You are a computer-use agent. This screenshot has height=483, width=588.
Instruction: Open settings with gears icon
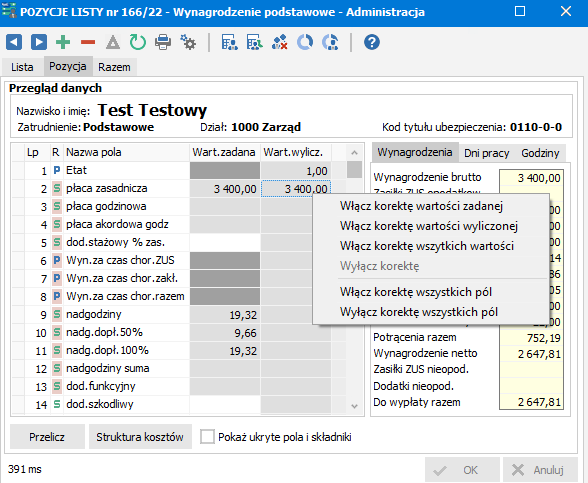[188, 42]
